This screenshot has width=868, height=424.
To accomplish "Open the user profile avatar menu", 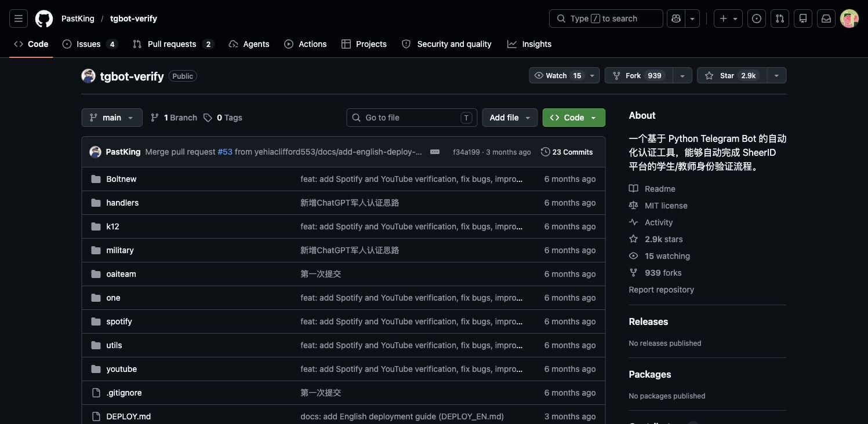I will click(x=849, y=19).
